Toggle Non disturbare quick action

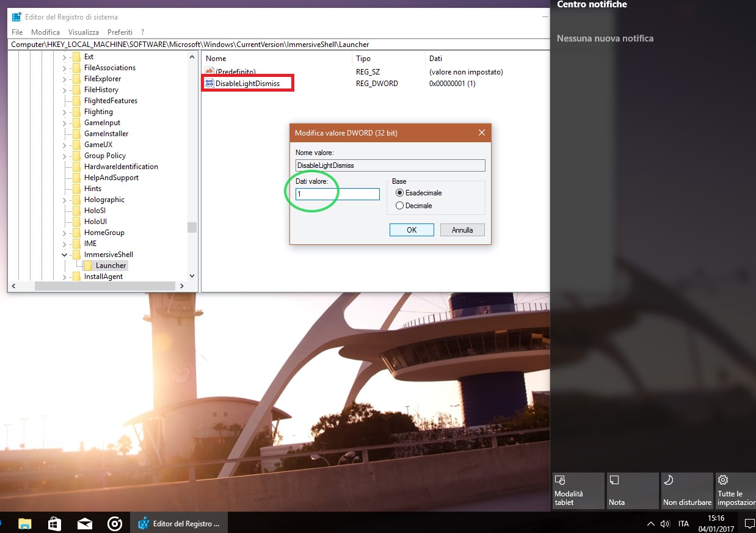click(687, 490)
